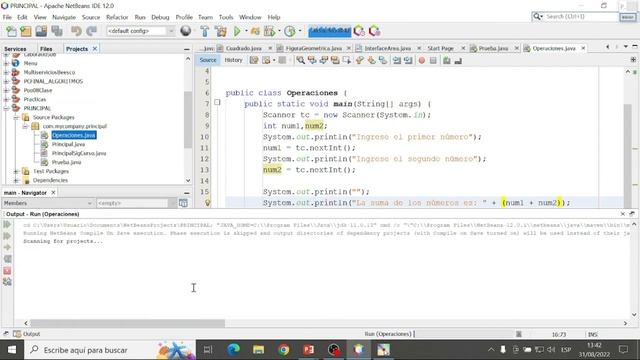Open the Debug menu
Screen dimensions: 640x360
(160, 17)
